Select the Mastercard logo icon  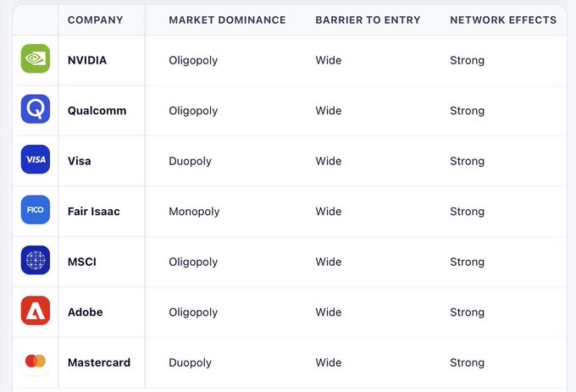pos(36,362)
